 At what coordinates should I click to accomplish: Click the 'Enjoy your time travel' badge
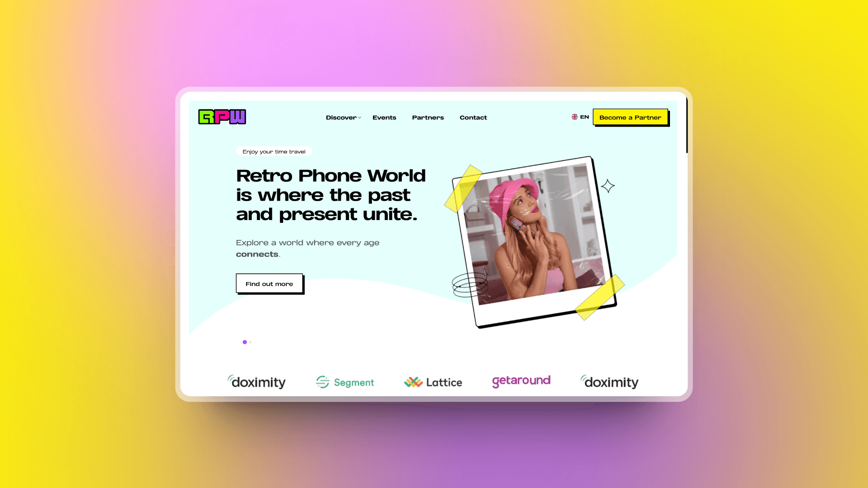(274, 151)
